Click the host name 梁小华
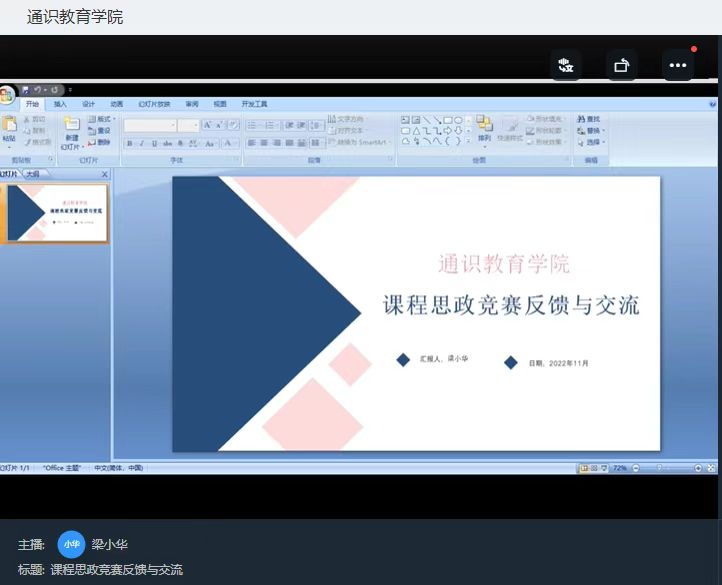The image size is (722, 585). coord(110,545)
